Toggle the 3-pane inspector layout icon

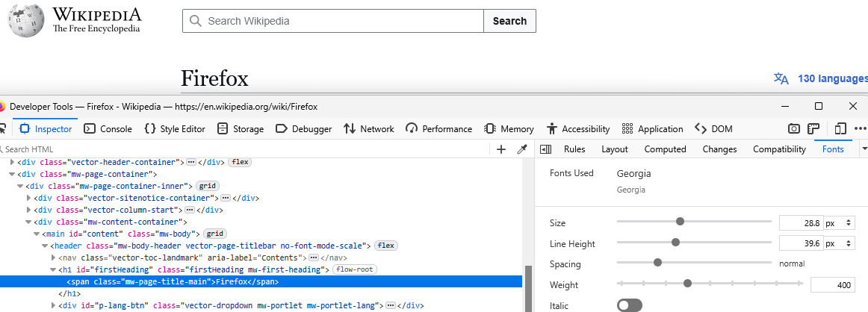tap(546, 149)
